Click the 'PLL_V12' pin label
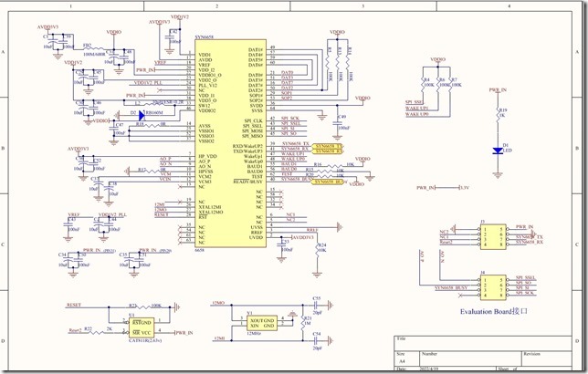The width and height of the screenshot is (588, 374). pyautogui.click(x=208, y=86)
